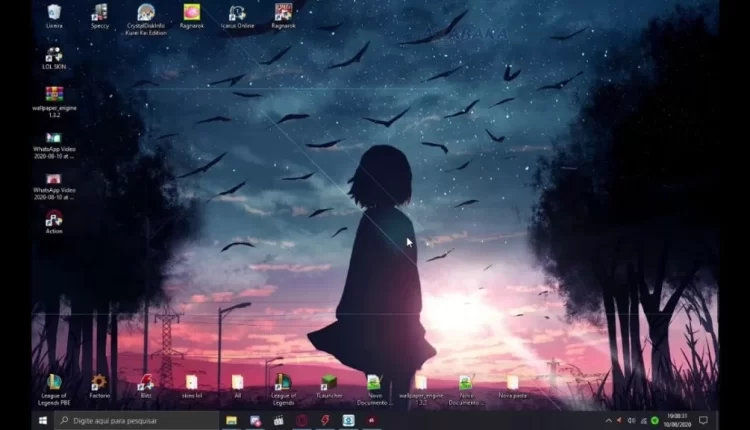Select the All folder on desktop
Image resolution: width=750 pixels, height=430 pixels.
[x=237, y=386]
